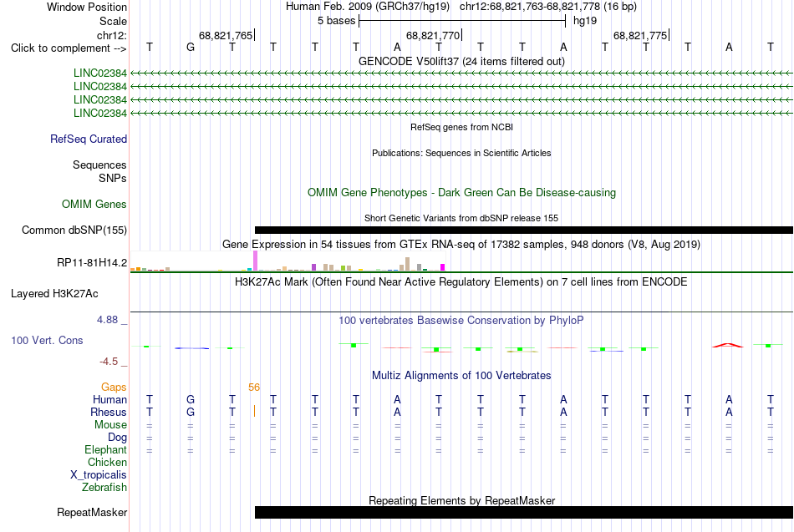Click the PhyloP Basewise Conservation title

pos(461,321)
